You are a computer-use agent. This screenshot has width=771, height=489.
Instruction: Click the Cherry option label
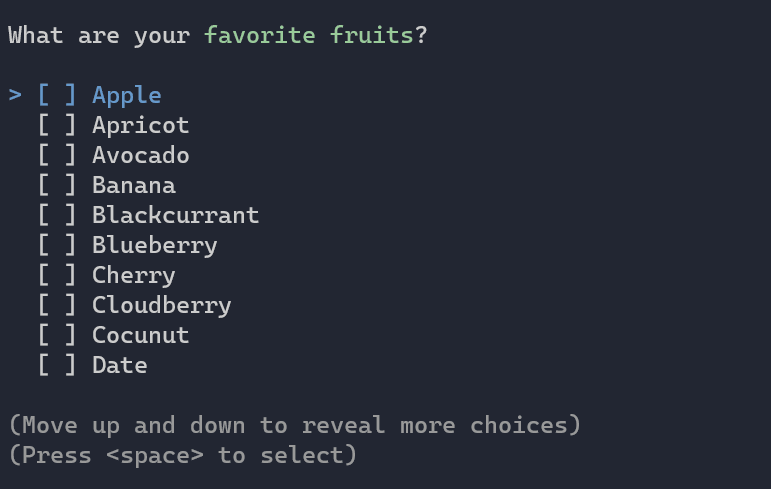click(x=134, y=276)
